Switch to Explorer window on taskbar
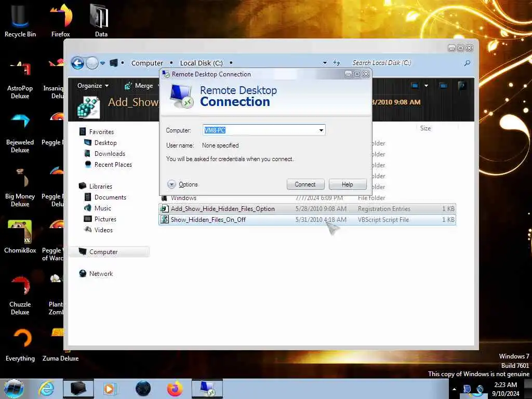 tap(78, 389)
